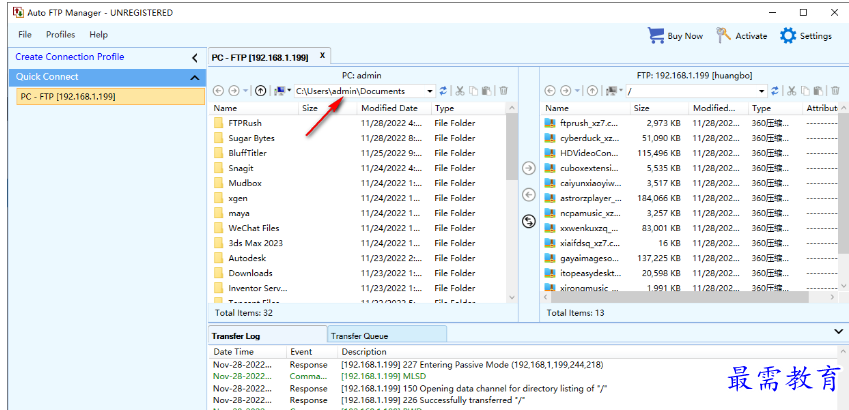Cut selected item in the PC panel
Image resolution: width=849 pixels, height=410 pixels.
460,91
